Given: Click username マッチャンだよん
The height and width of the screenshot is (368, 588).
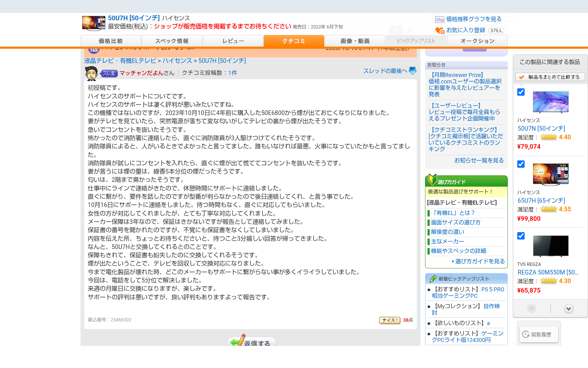Looking at the screenshot, I should click(x=141, y=73).
